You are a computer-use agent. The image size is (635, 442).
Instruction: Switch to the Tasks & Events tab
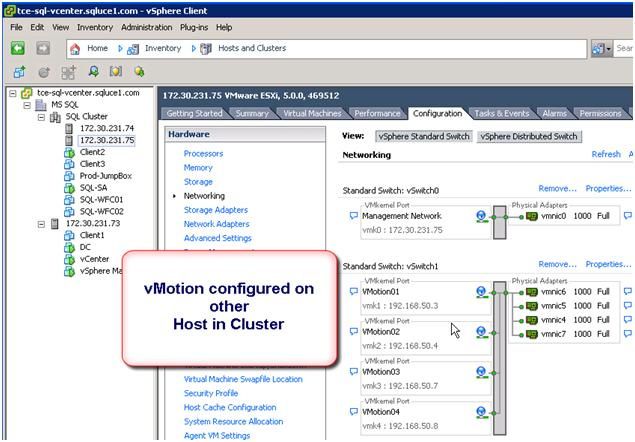point(502,113)
